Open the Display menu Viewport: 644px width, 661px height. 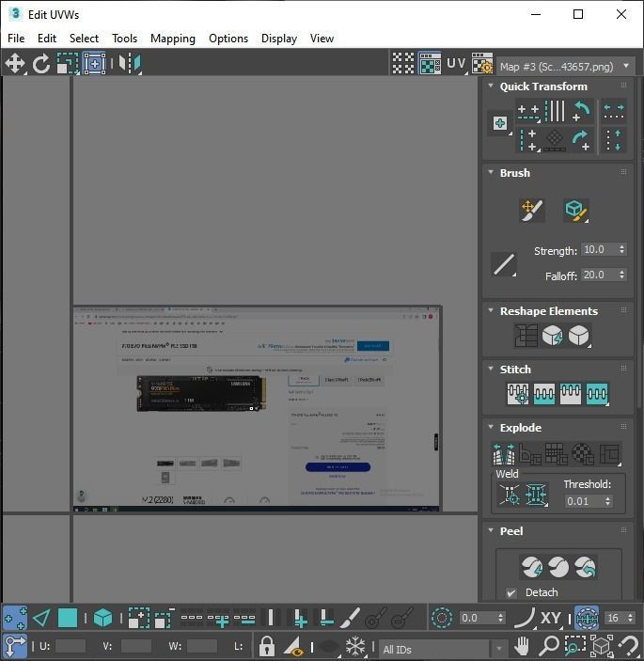pyautogui.click(x=279, y=39)
